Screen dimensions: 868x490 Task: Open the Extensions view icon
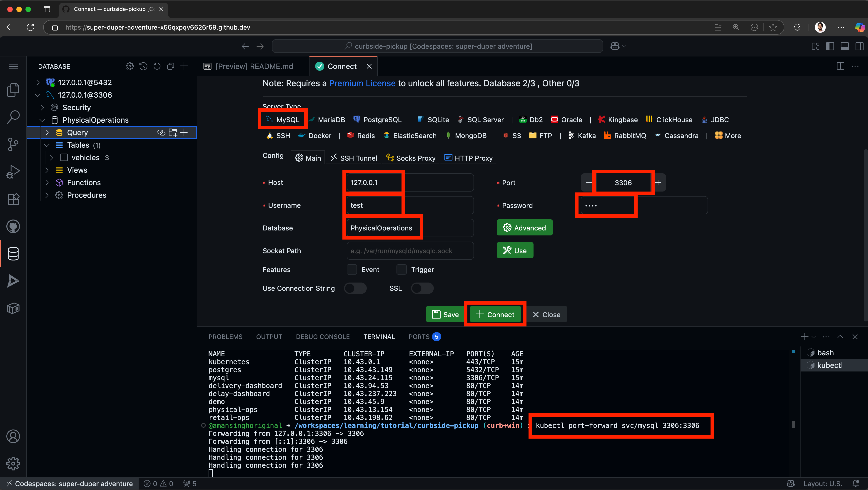tap(13, 199)
